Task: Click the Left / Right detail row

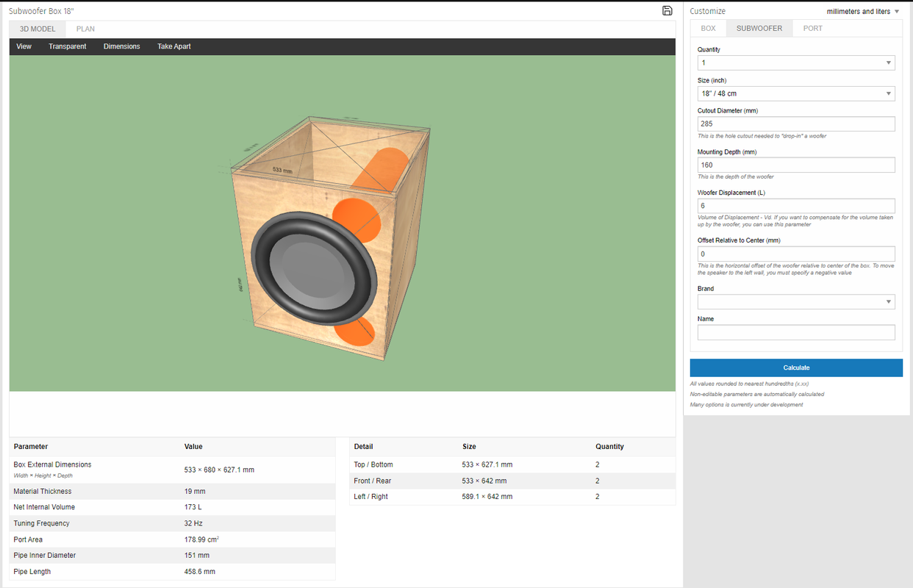Action: pos(512,497)
